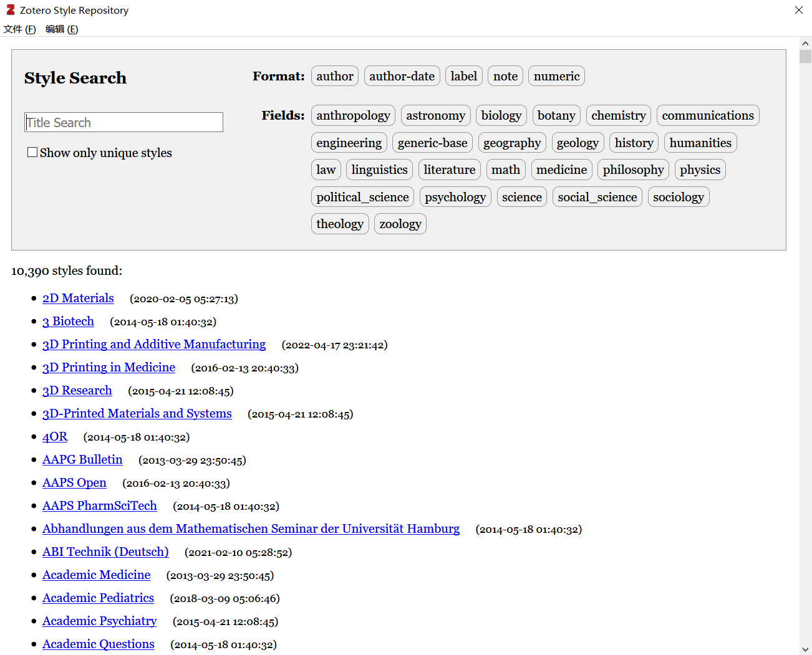Select the geology field tag

point(578,143)
